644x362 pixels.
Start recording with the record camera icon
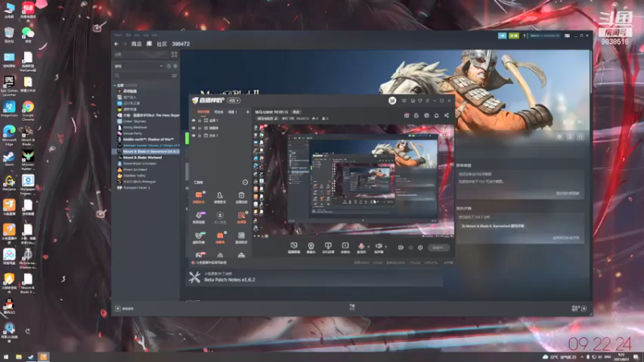[400, 248]
